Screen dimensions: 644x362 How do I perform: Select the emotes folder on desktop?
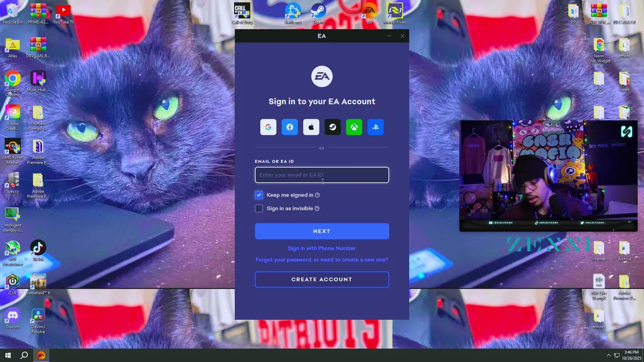[599, 319]
